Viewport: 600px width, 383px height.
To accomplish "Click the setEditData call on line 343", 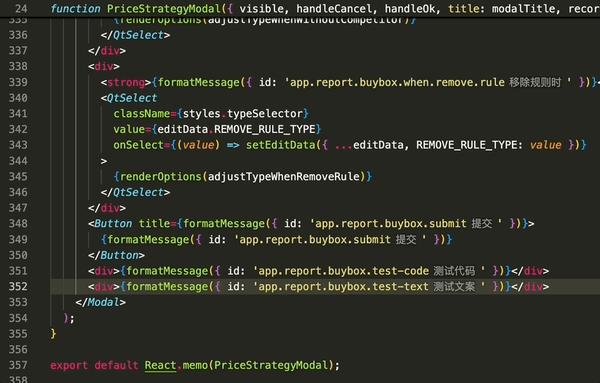I will pyautogui.click(x=280, y=145).
